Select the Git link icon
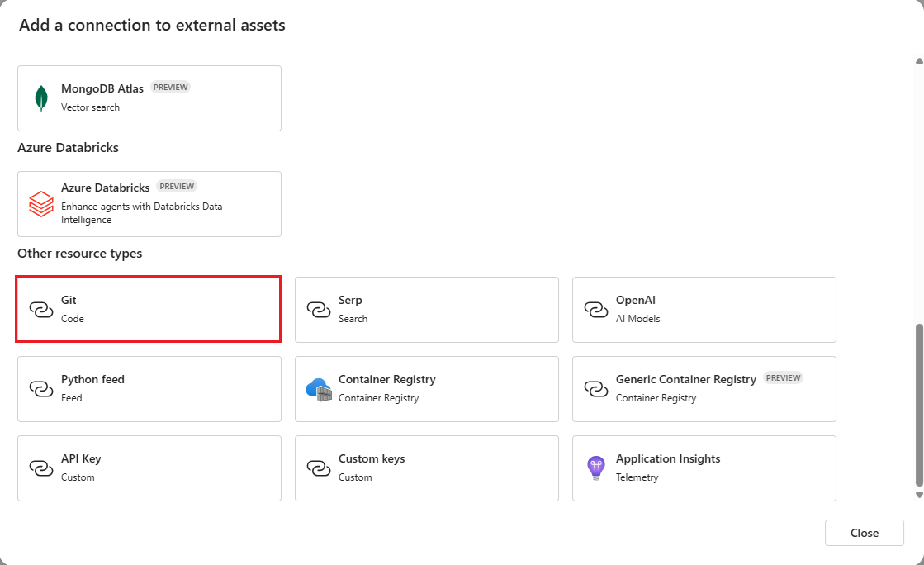This screenshot has width=924, height=565. (x=41, y=309)
